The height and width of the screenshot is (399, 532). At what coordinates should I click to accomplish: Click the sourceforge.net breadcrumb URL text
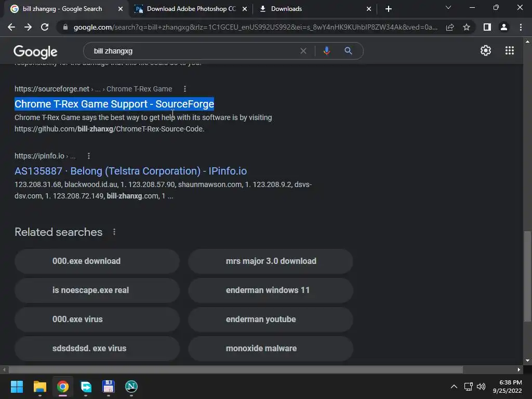pyautogui.click(x=94, y=89)
